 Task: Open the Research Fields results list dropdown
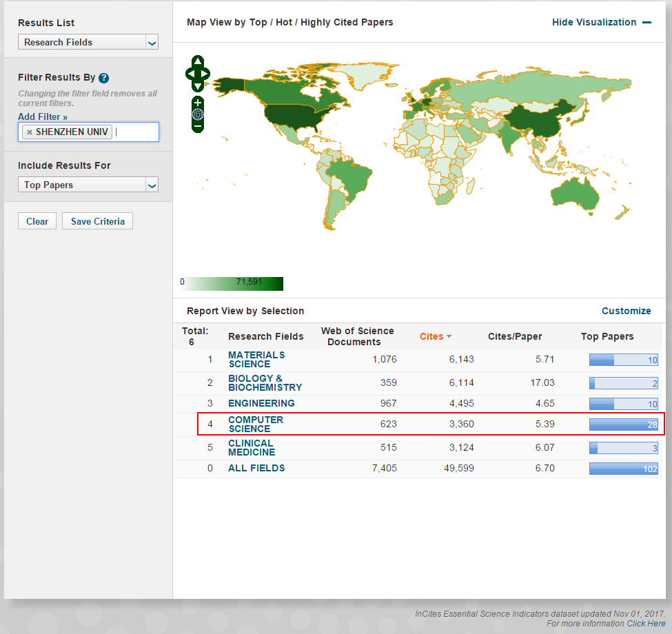pyautogui.click(x=88, y=42)
